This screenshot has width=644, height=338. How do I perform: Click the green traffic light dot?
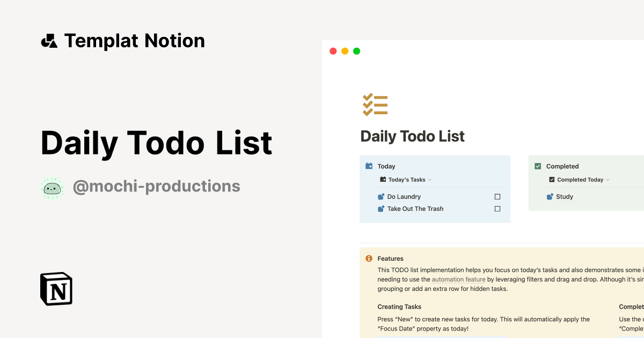pos(356,50)
